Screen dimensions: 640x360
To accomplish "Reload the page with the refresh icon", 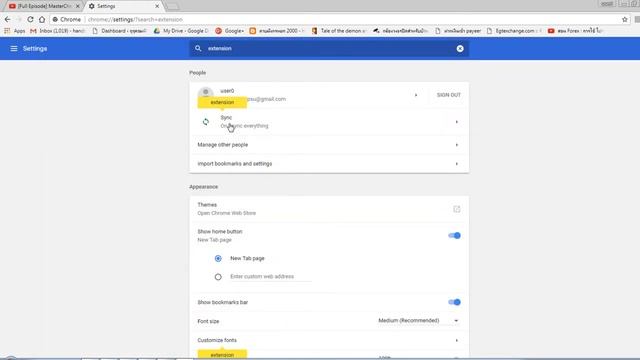I will click(x=30, y=19).
